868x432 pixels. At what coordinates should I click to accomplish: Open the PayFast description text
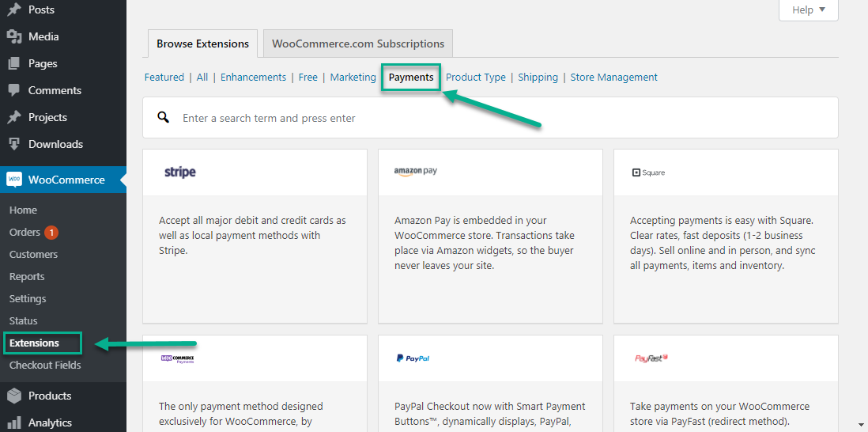[719, 414]
